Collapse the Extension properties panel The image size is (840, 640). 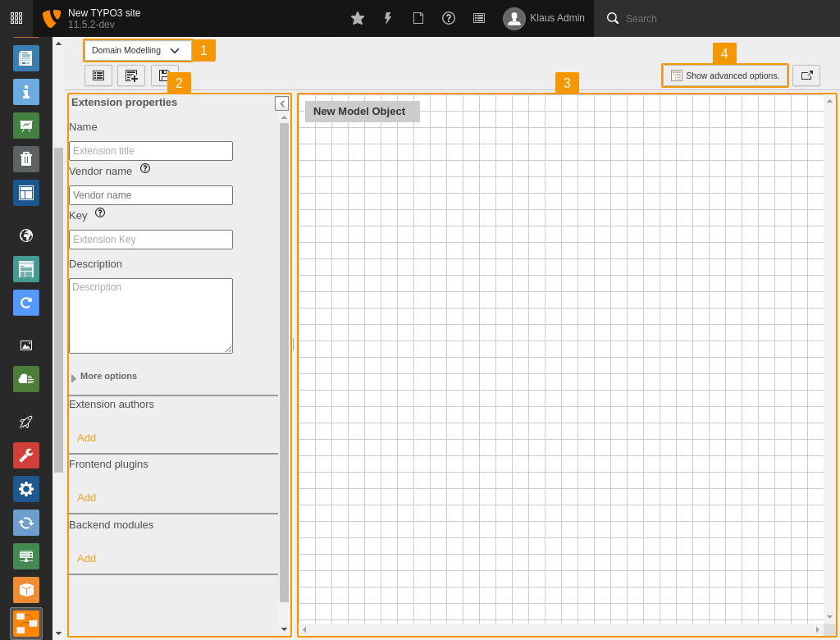click(281, 103)
